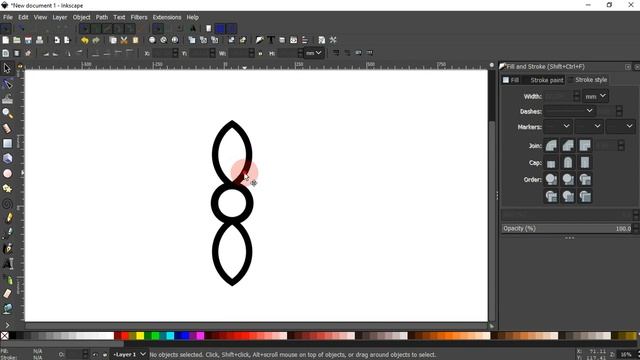Select round cap style
The height and width of the screenshot is (360, 640).
(568, 163)
